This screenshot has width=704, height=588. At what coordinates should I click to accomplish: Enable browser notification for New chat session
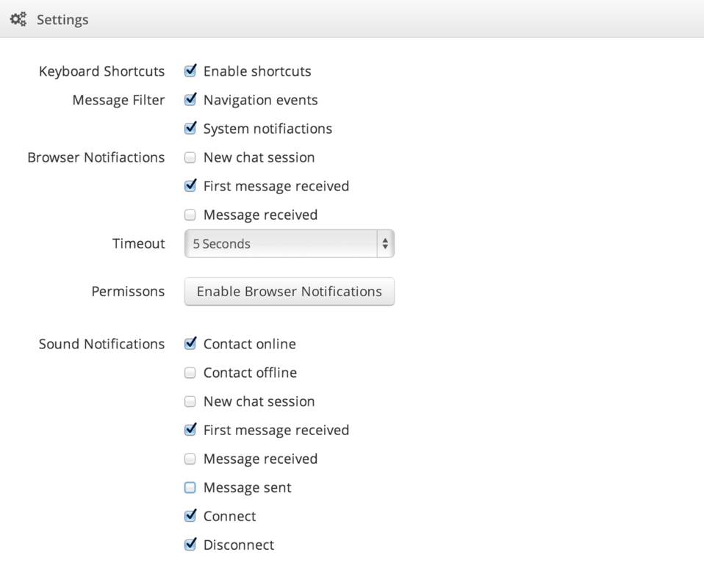(190, 157)
